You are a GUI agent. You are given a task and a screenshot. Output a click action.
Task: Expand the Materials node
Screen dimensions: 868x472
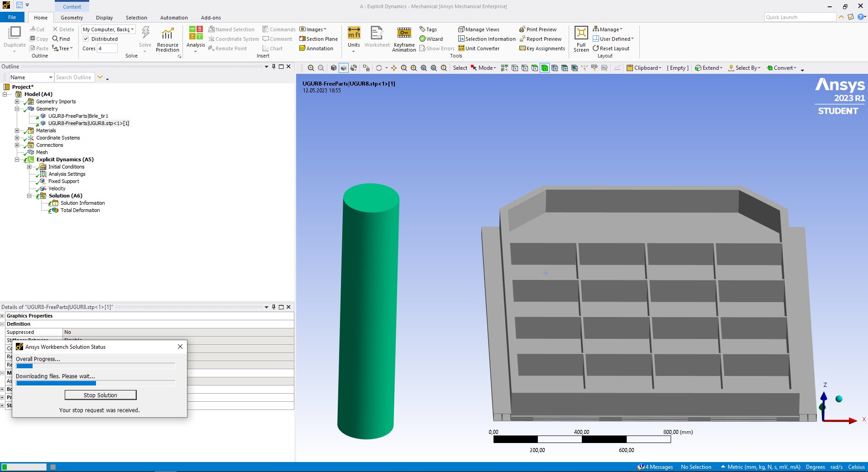pos(17,130)
